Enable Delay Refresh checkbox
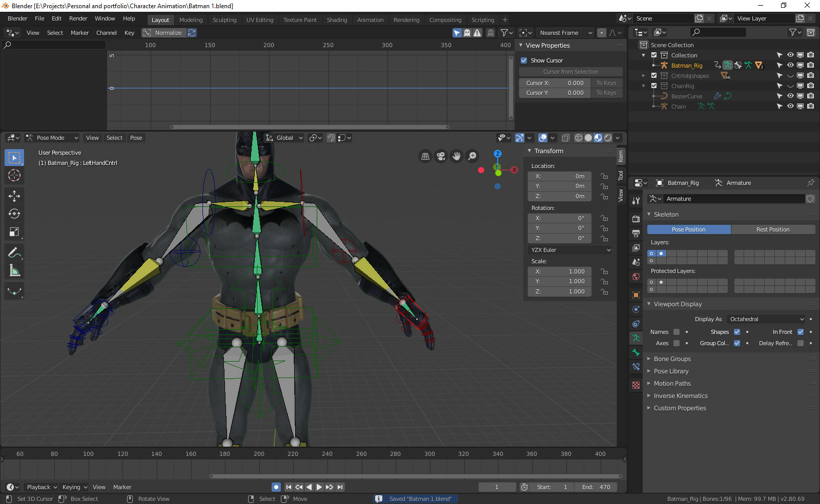 (x=801, y=343)
